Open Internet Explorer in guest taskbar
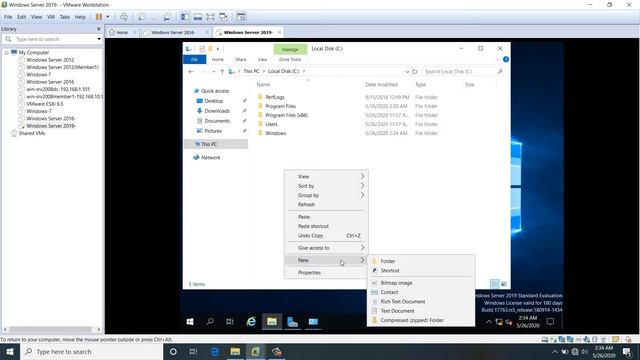Image resolution: width=640 pixels, height=360 pixels. [251, 322]
